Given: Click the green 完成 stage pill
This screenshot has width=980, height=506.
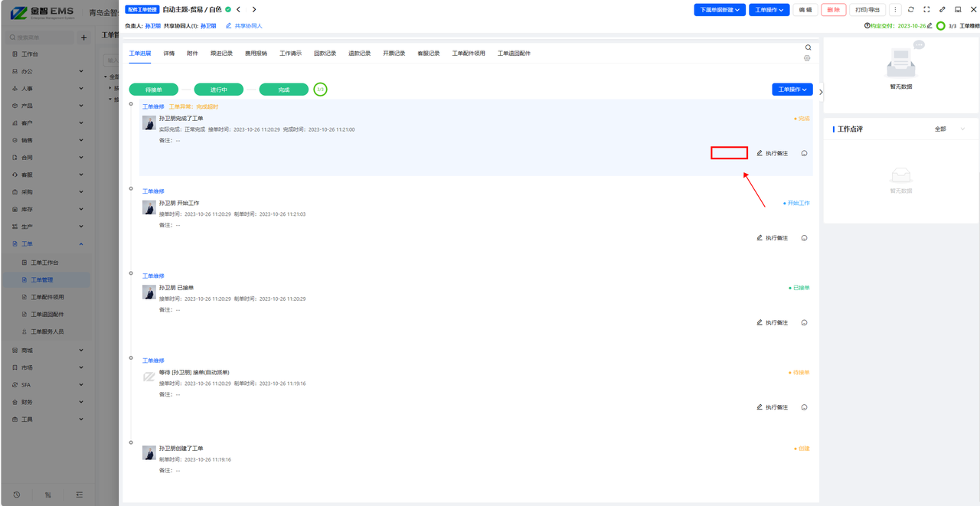Looking at the screenshot, I should [x=284, y=90].
